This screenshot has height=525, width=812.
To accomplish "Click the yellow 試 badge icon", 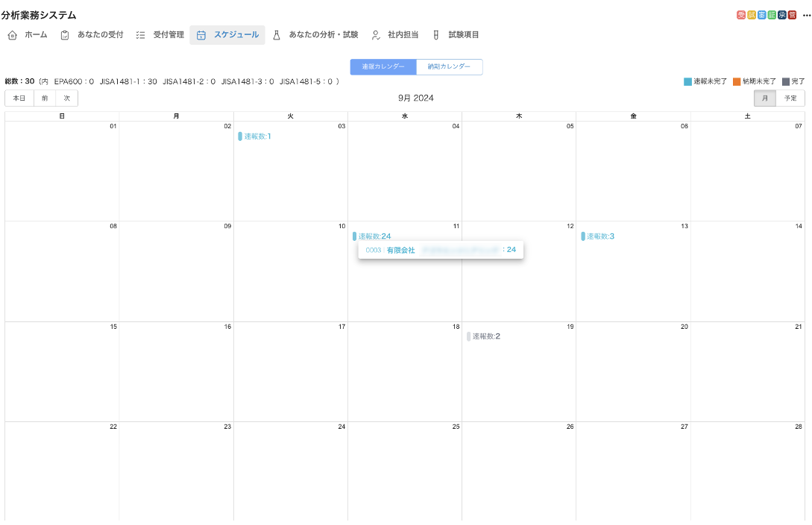I will [751, 15].
